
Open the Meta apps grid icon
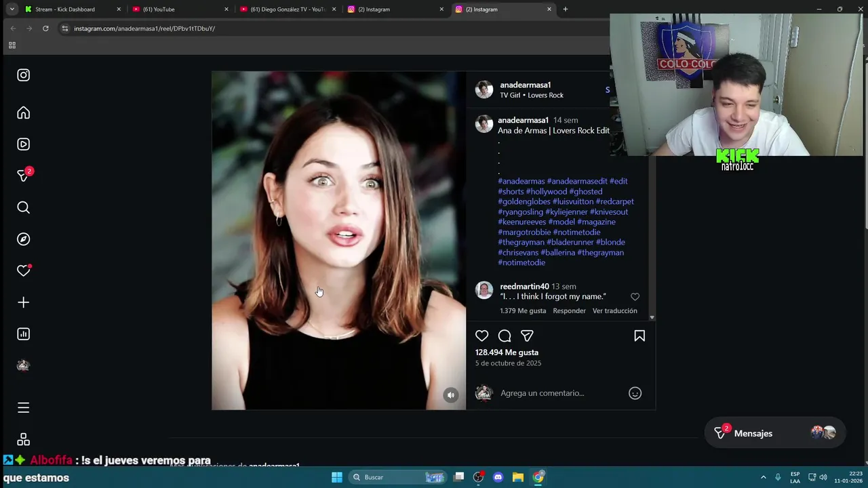[x=23, y=440]
